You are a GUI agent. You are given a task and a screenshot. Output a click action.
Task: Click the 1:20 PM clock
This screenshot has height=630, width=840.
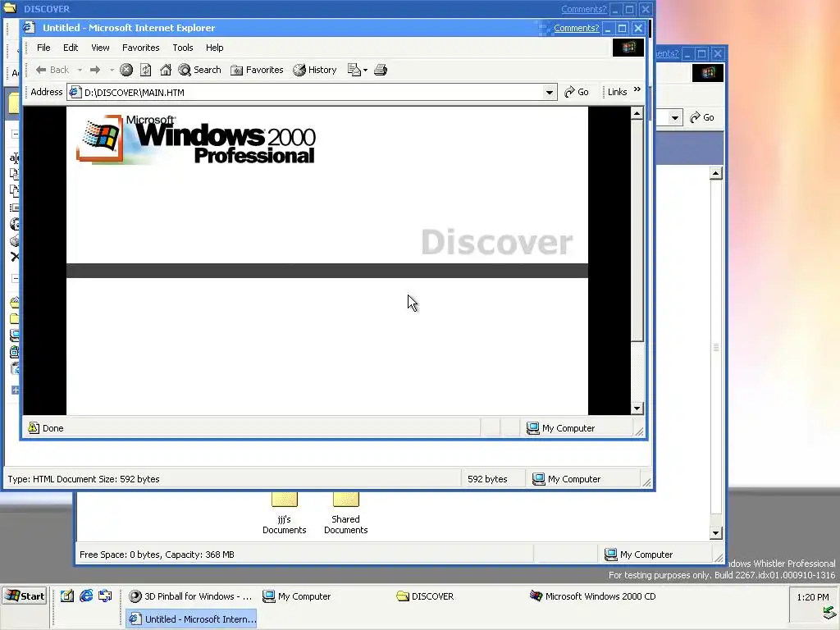pos(813,597)
